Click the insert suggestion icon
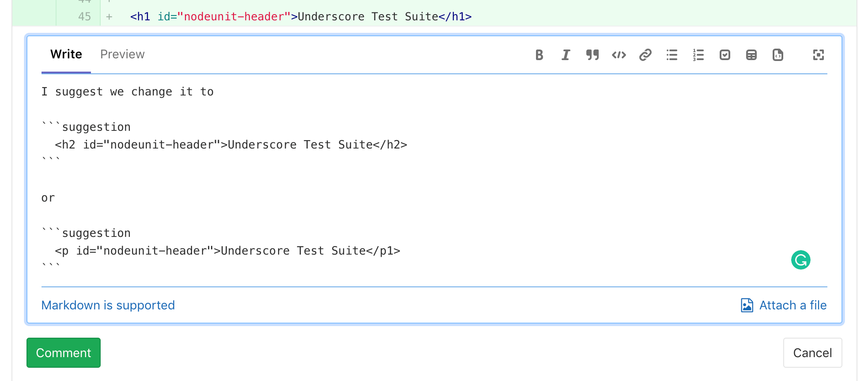Image resolution: width=868 pixels, height=381 pixels. pyautogui.click(x=777, y=55)
